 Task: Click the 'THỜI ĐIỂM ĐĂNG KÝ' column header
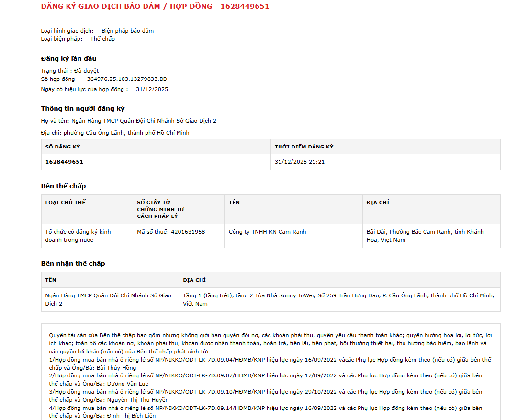(x=385, y=147)
